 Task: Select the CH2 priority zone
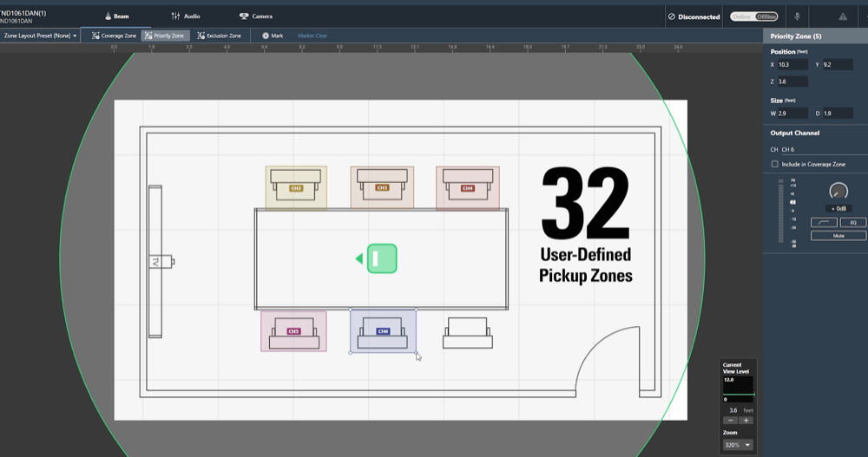pos(296,187)
